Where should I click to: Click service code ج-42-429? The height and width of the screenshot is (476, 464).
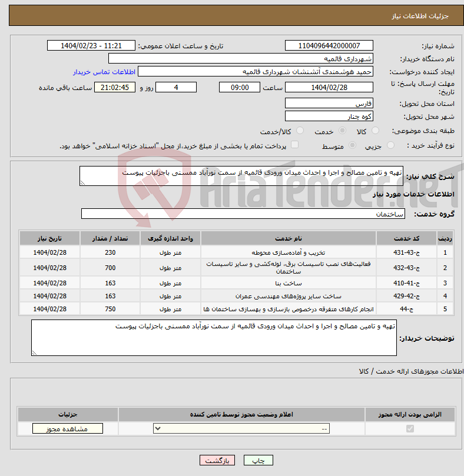pos(406,296)
